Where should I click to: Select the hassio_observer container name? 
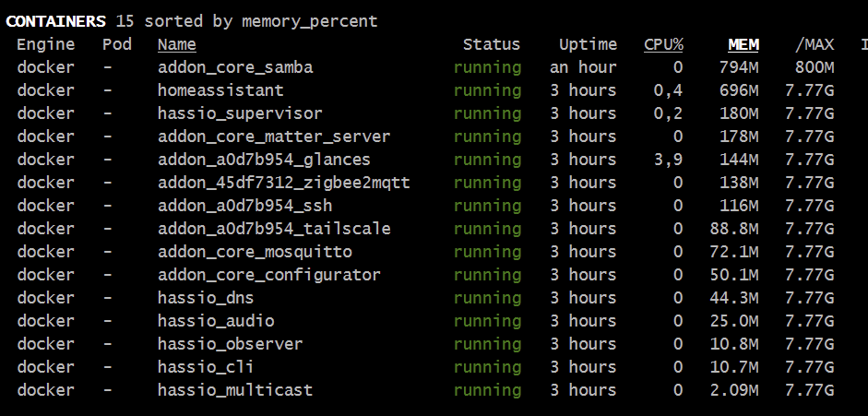tap(230, 344)
